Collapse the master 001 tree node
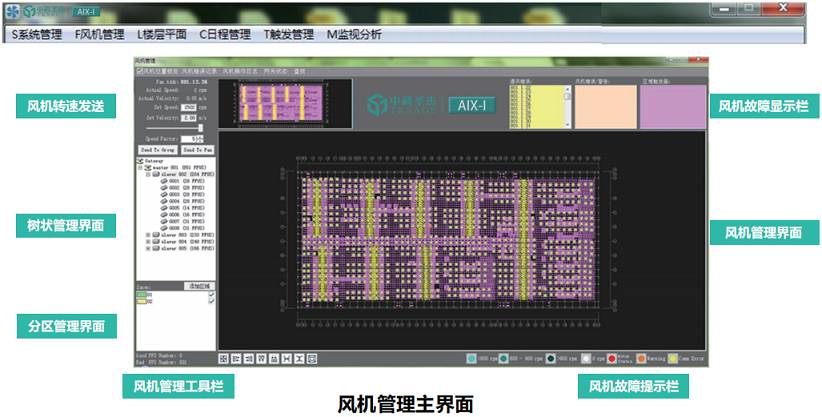The height and width of the screenshot is (417, 822). [x=140, y=166]
